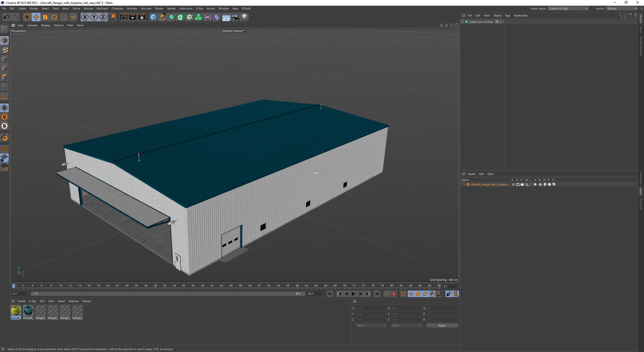Play the animation forward

pos(354,294)
